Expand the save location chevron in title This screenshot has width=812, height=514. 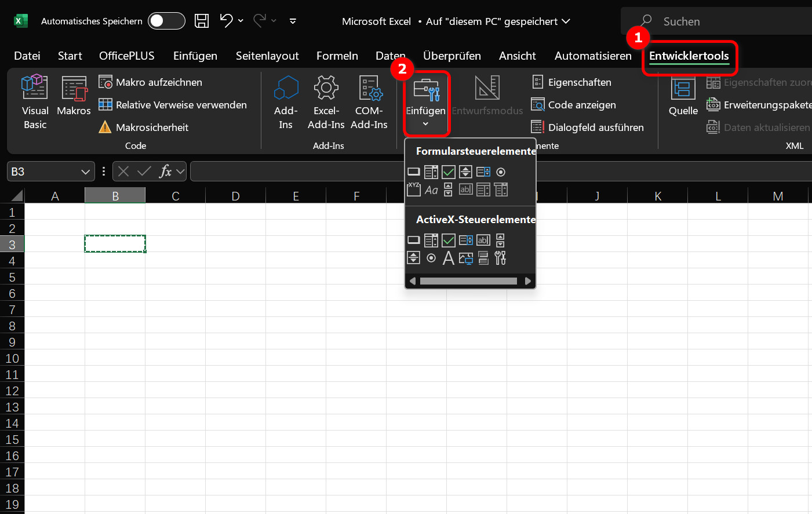point(566,21)
